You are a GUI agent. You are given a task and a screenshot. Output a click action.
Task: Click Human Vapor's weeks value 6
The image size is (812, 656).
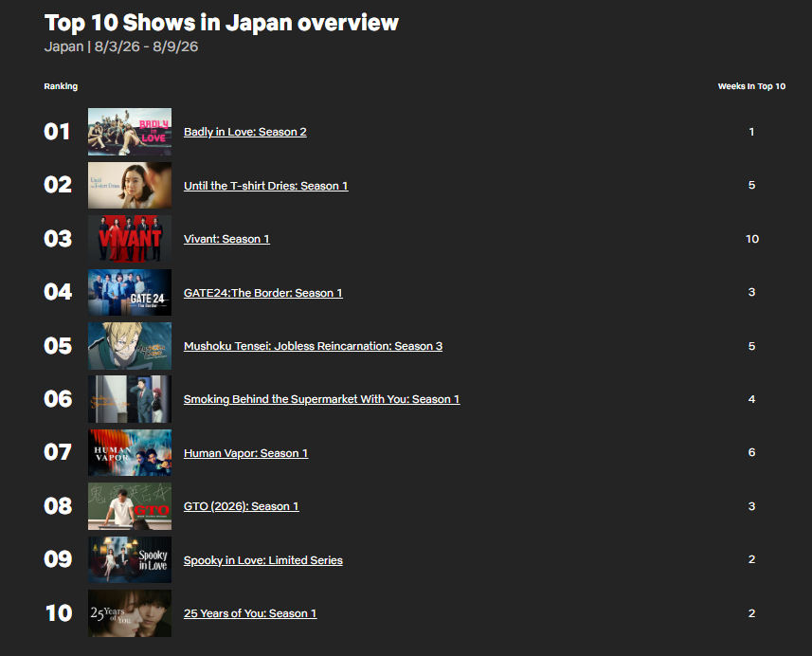(751, 452)
